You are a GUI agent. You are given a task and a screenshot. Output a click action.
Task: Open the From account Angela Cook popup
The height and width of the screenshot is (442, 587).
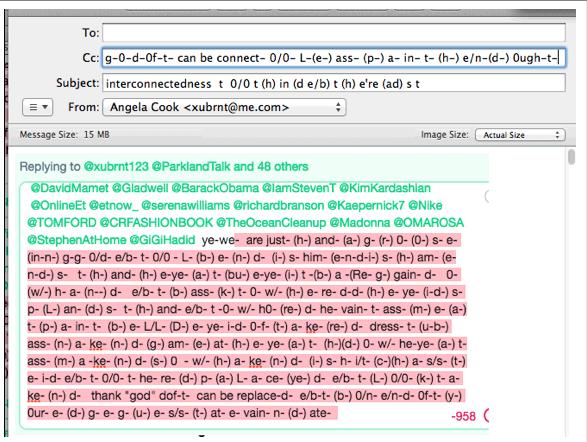[x=224, y=107]
